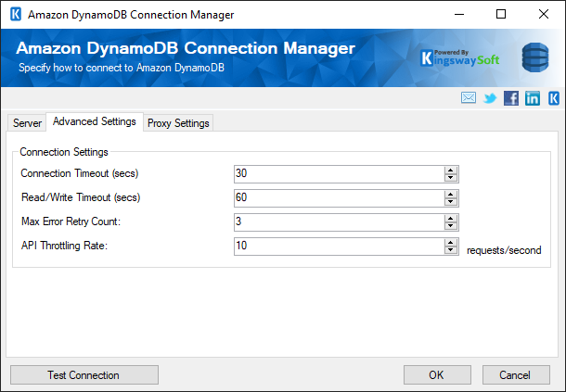Decrease the Connection Timeout value

coord(451,178)
